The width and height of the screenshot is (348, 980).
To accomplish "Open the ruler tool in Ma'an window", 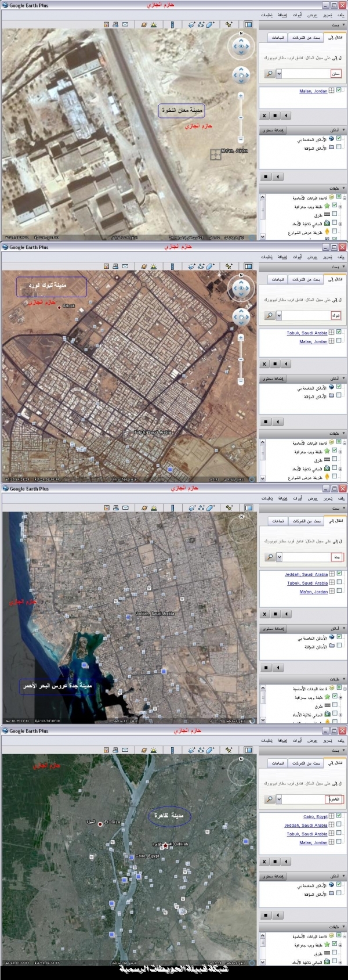I will [x=172, y=24].
